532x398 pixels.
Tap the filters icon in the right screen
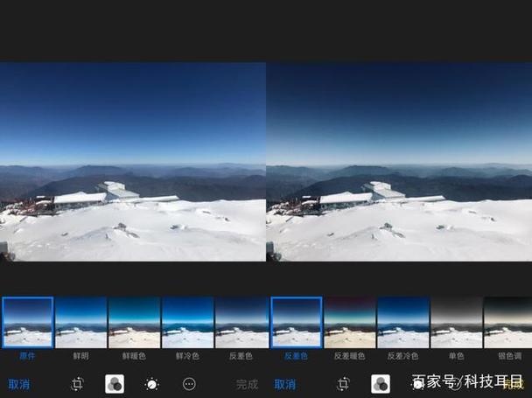click(x=381, y=384)
